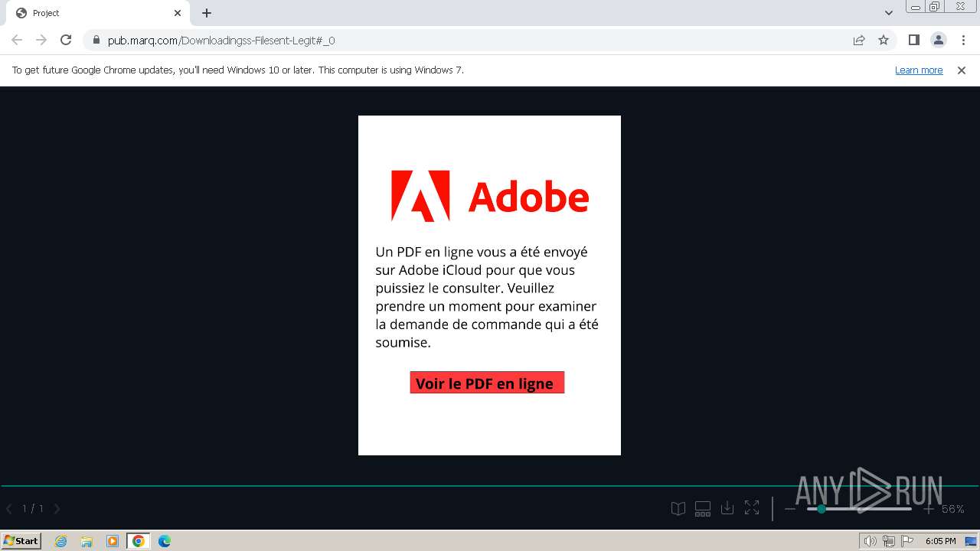
Task: Open a new tab with plus button
Action: click(x=207, y=13)
